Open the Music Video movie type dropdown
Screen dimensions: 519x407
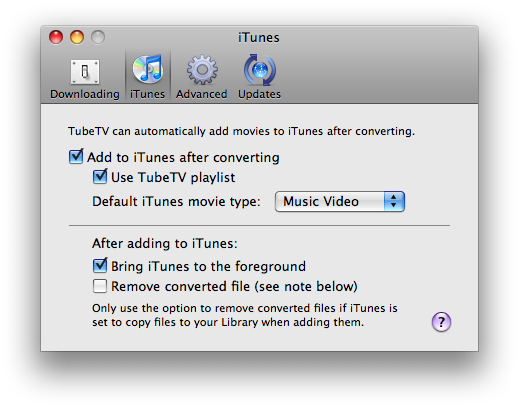coord(340,201)
